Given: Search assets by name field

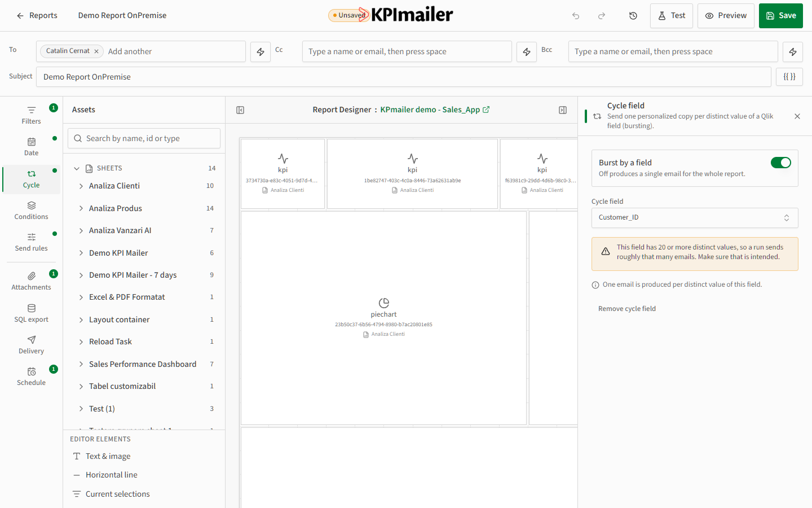Looking at the screenshot, I should pos(144,138).
